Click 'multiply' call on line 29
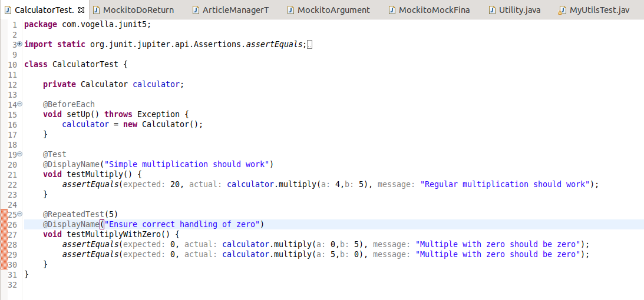The image size is (644, 300). click(293, 254)
